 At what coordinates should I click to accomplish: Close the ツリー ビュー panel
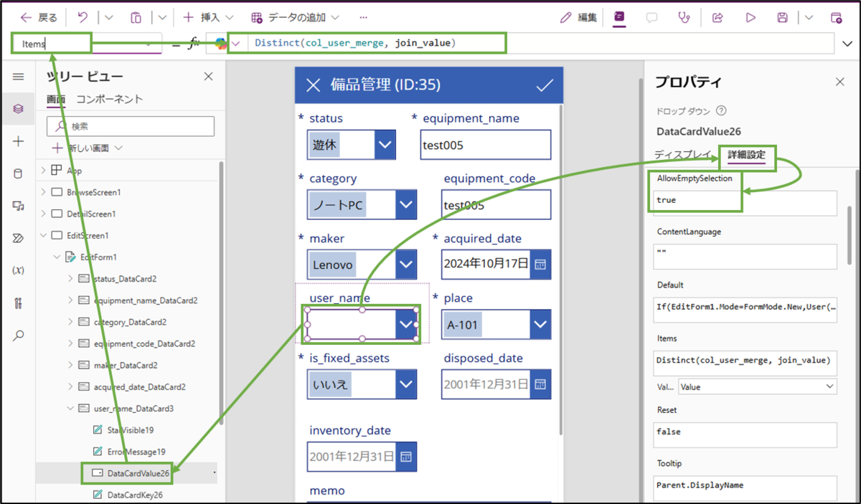[x=208, y=77]
